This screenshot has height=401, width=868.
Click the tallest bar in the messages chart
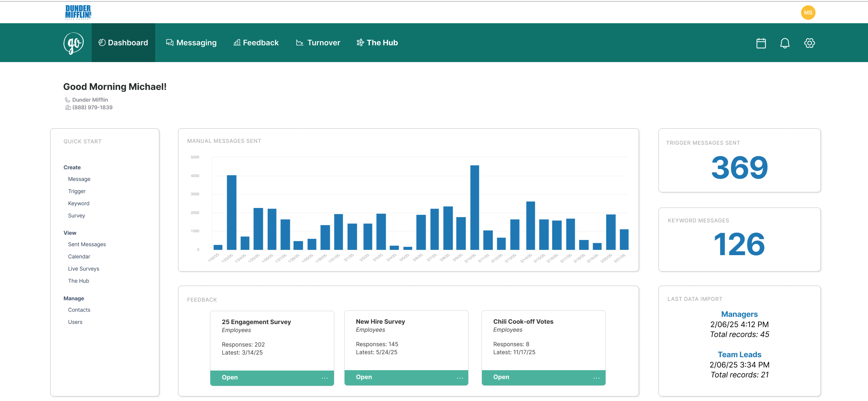point(474,208)
